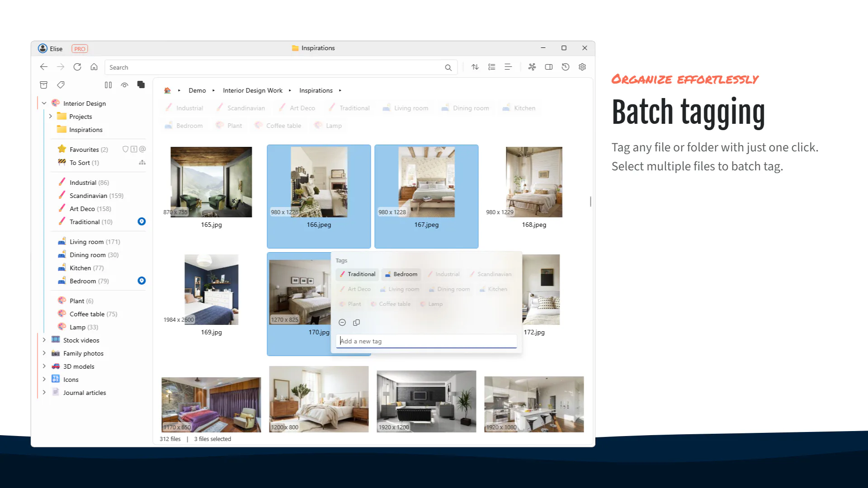
Task: Collapse the Interior Design tree node
Action: [x=44, y=103]
